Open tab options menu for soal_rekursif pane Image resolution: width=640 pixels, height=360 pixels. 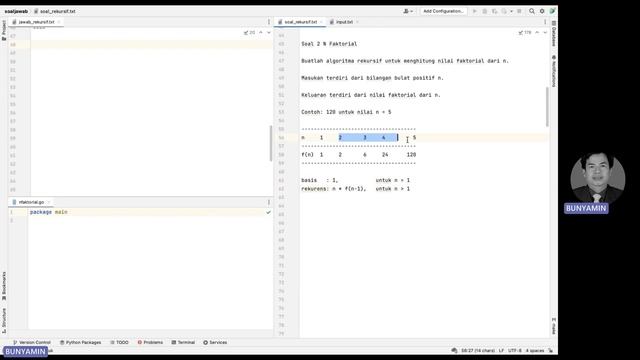545,22
